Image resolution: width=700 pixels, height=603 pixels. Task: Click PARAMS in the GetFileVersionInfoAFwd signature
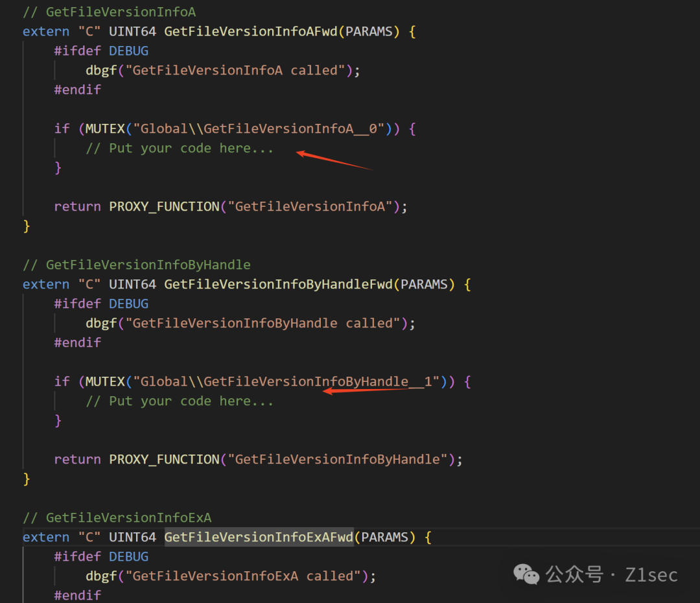[x=369, y=32]
